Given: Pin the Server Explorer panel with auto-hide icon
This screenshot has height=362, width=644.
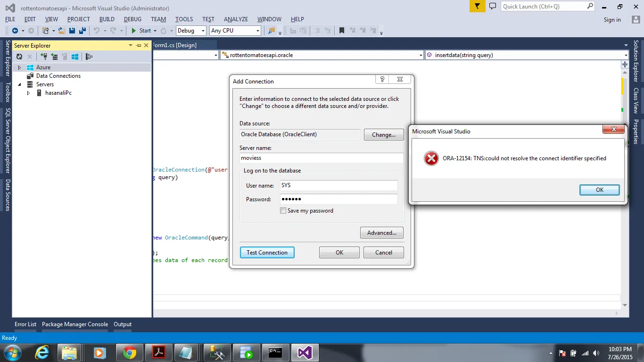Looking at the screenshot, I should point(139,45).
